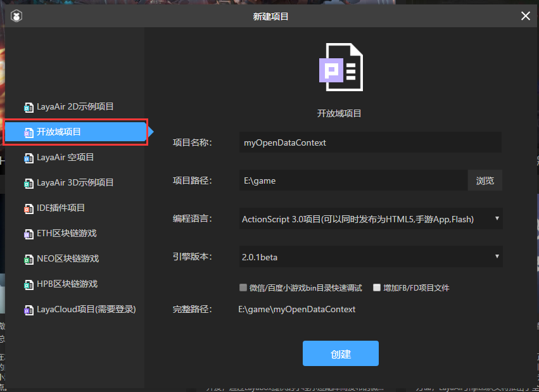
Task: Click the 2.0.1beta engine version combo box
Action: 371,256
